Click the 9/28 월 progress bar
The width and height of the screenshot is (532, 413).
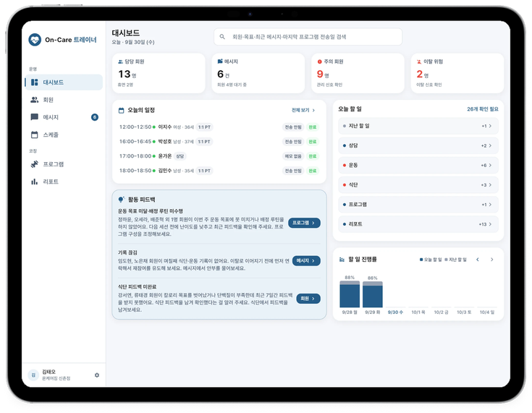tap(350, 294)
